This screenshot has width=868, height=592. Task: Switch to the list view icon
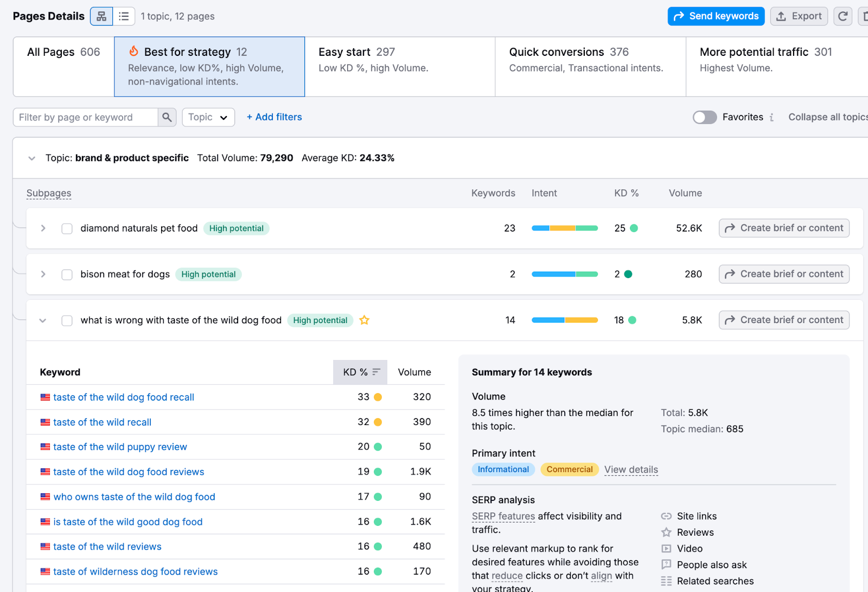point(124,16)
